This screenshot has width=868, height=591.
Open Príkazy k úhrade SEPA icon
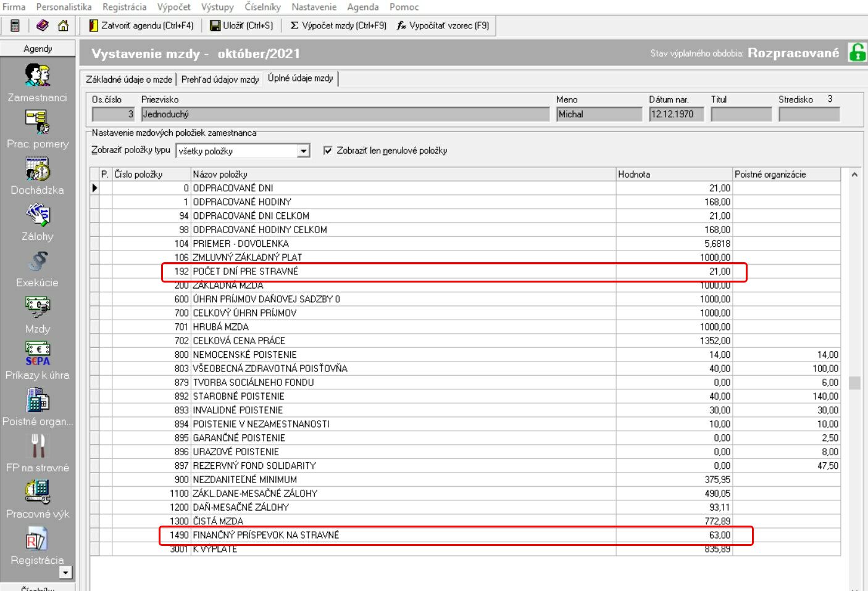pos(37,354)
